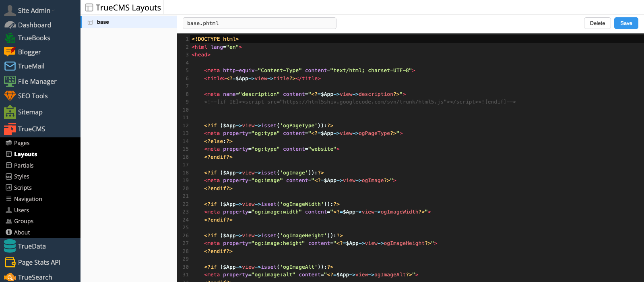This screenshot has height=282, width=644.
Task: Click the Pages submenu icon
Action: pyautogui.click(x=9, y=143)
